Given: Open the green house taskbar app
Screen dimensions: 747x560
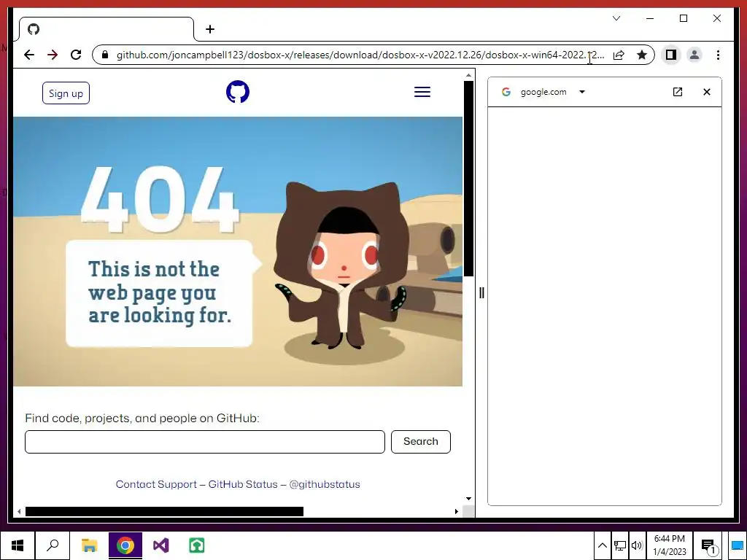Looking at the screenshot, I should coord(197,545).
